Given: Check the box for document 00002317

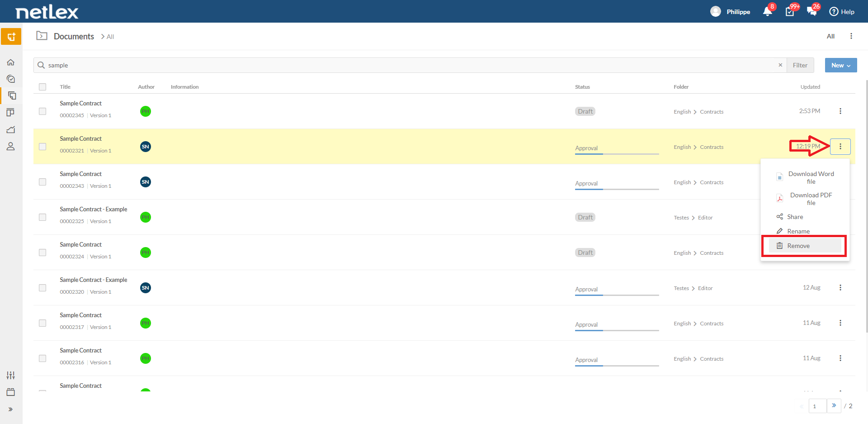Looking at the screenshot, I should (42, 323).
